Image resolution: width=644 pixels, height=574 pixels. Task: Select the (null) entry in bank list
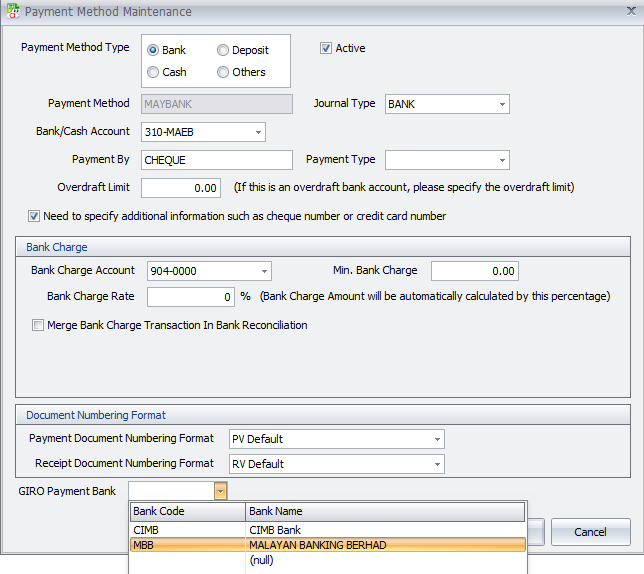click(x=261, y=560)
